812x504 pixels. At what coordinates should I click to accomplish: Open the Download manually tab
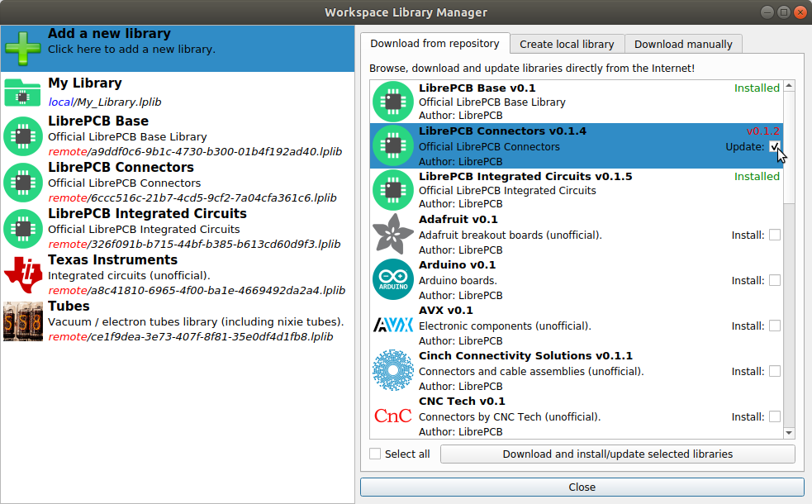(x=683, y=44)
